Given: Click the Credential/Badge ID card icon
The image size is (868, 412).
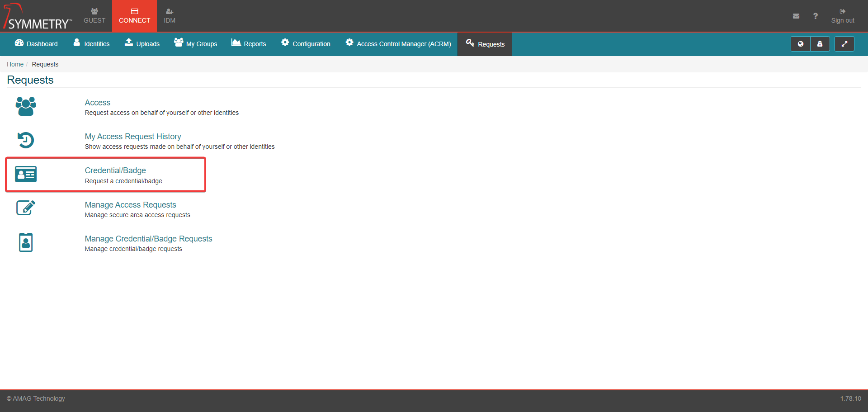Looking at the screenshot, I should pyautogui.click(x=26, y=174).
